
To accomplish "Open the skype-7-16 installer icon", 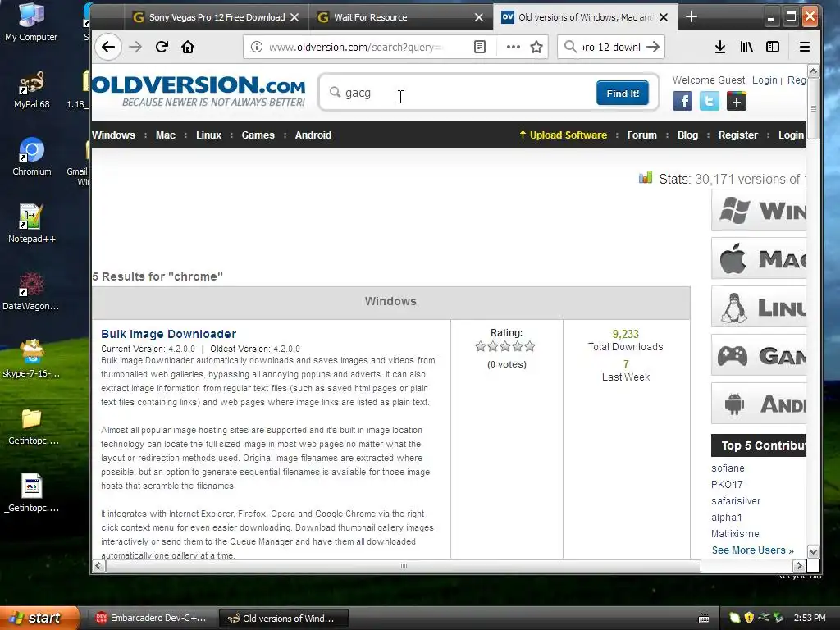I will tap(31, 359).
